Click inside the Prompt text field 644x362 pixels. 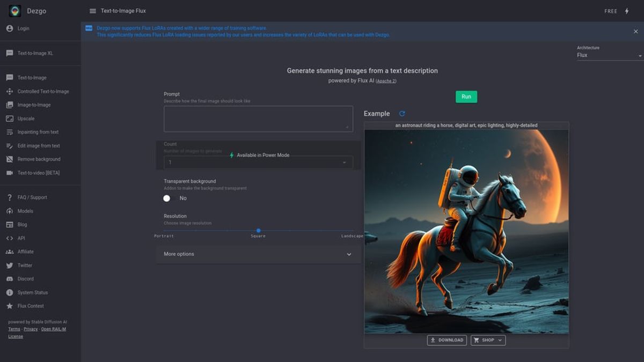(258, 119)
